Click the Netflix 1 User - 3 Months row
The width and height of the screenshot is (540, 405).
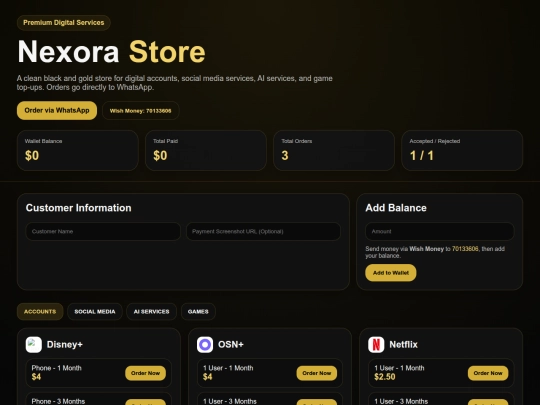pyautogui.click(x=441, y=399)
